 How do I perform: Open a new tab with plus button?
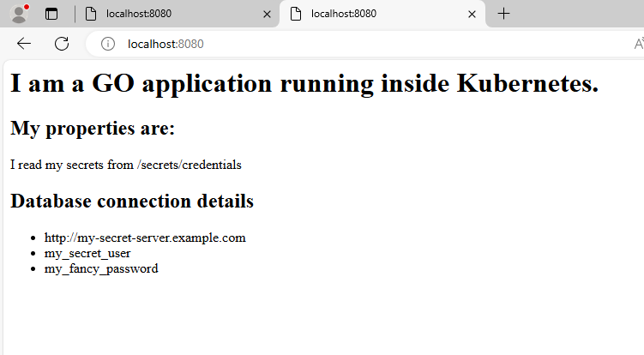point(503,14)
